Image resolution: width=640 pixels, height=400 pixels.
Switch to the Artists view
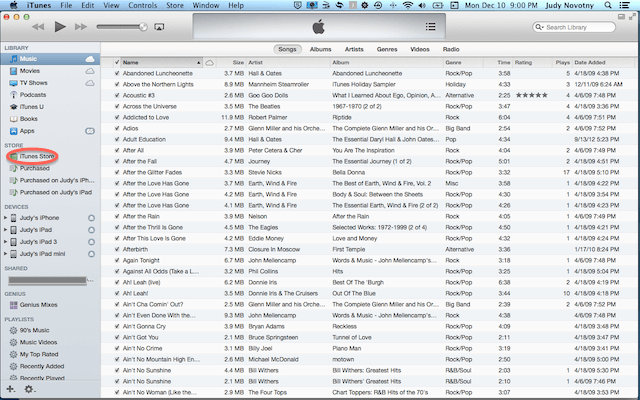click(354, 49)
